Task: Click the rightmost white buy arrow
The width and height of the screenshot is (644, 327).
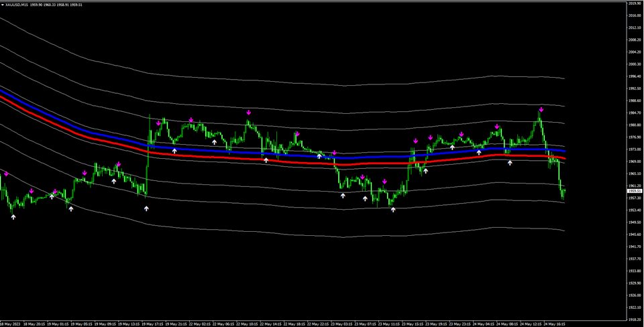Action: tap(510, 163)
